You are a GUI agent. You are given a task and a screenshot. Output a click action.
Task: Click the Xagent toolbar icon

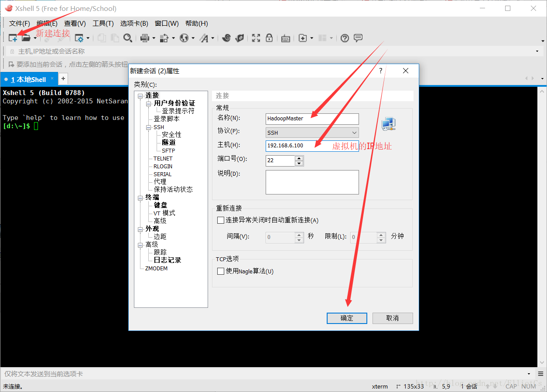point(239,38)
